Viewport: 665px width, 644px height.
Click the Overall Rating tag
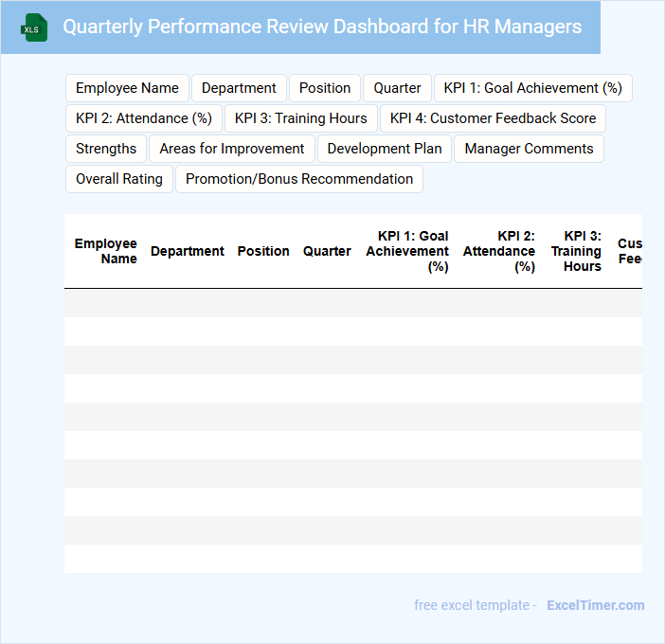[x=119, y=179]
